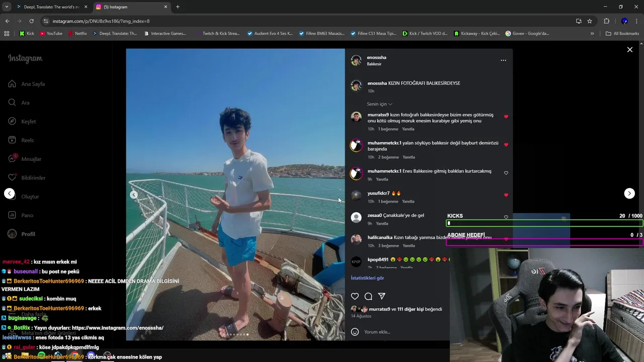Screen dimensions: 644x362
Task: Like yusufidcr7's fire emoji comment
Action: 506,195
